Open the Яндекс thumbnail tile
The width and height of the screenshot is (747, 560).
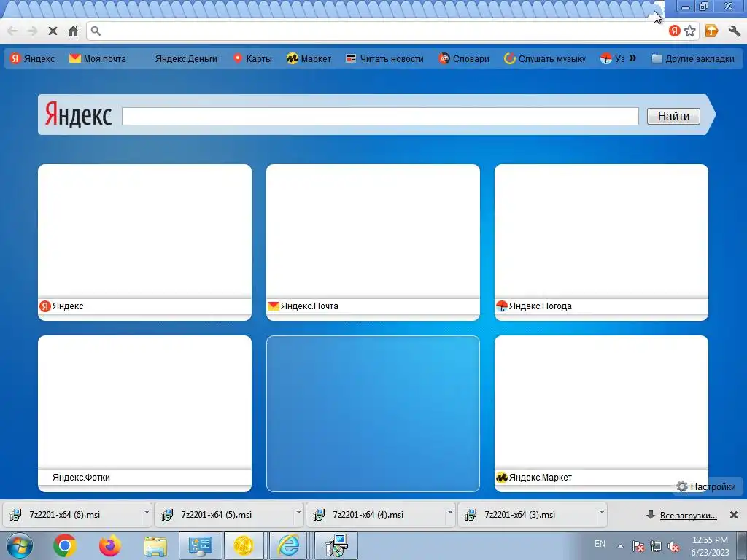click(145, 242)
